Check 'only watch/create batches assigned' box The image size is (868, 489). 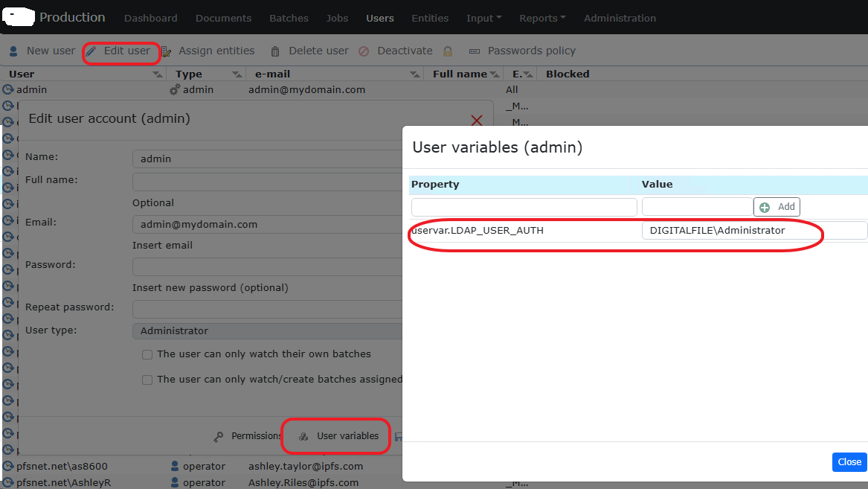point(147,380)
